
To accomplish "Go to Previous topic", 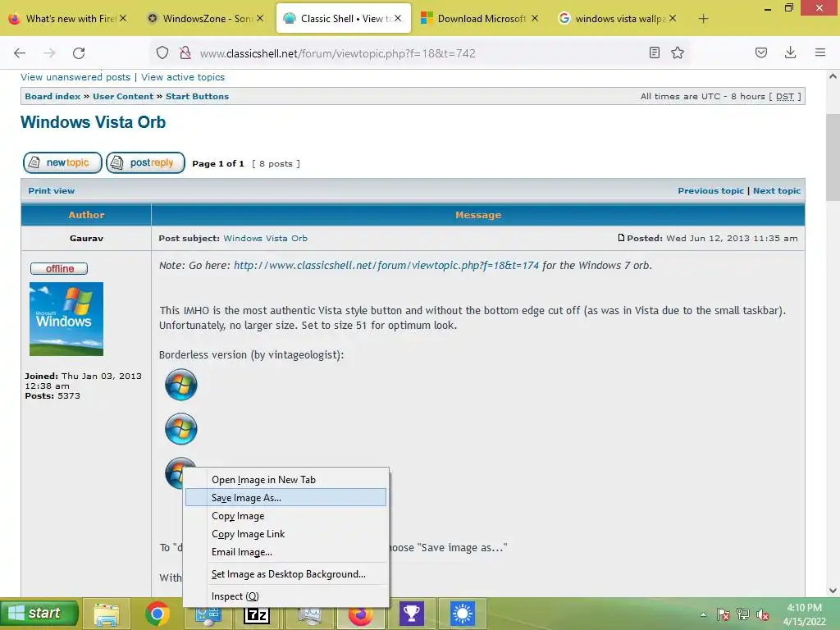I will click(x=711, y=190).
